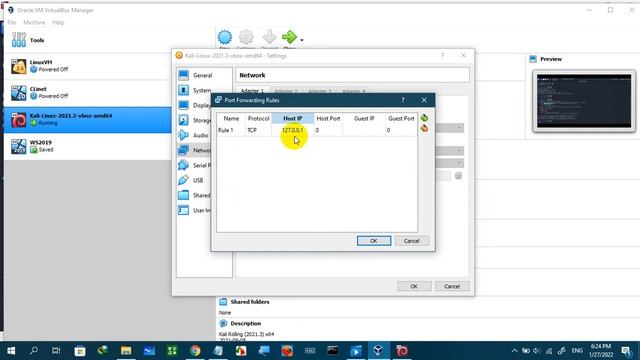The height and width of the screenshot is (360, 640).
Task: Open the File menu in VirtualBox Manager
Action: click(12, 22)
